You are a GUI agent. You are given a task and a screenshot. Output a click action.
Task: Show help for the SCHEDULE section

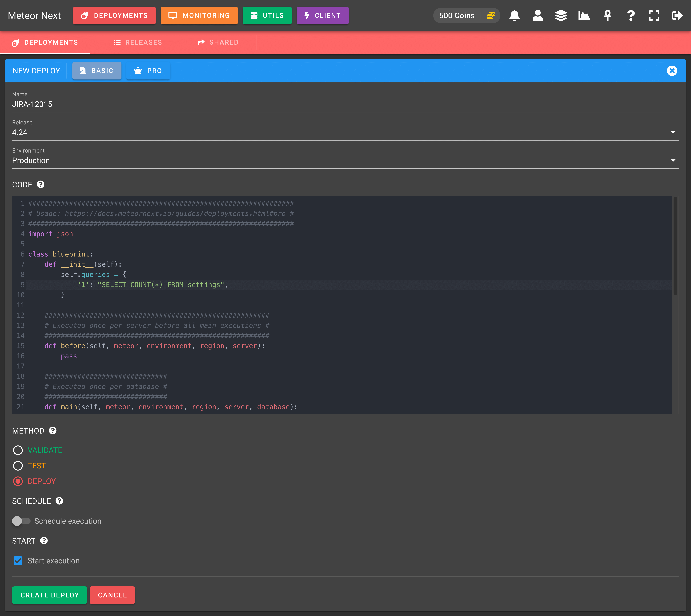[59, 501]
